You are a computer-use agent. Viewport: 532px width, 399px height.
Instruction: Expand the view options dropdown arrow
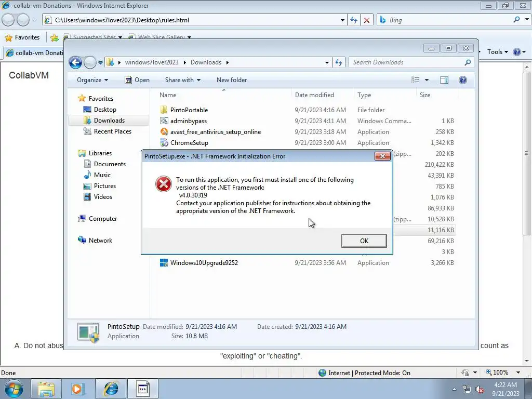tap(427, 80)
